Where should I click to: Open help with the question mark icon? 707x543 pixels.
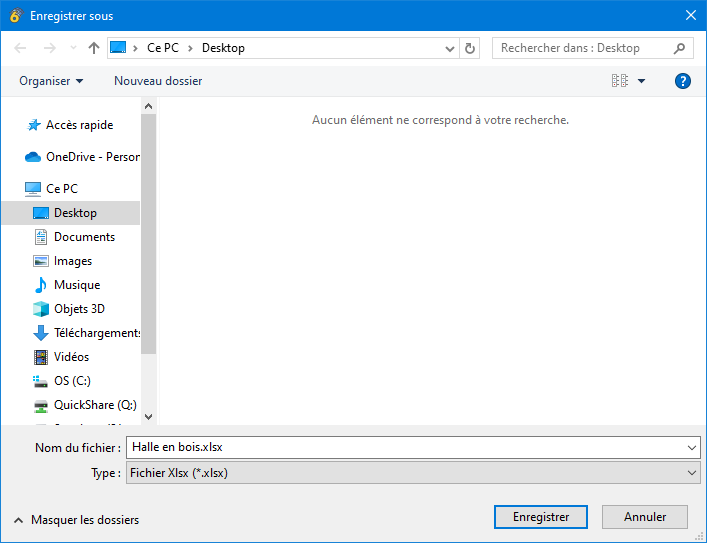pos(683,81)
